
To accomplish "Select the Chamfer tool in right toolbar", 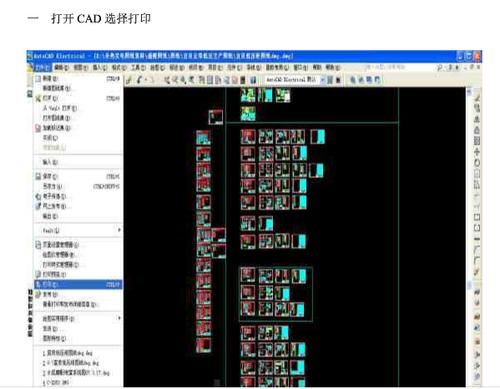I will [x=477, y=250].
